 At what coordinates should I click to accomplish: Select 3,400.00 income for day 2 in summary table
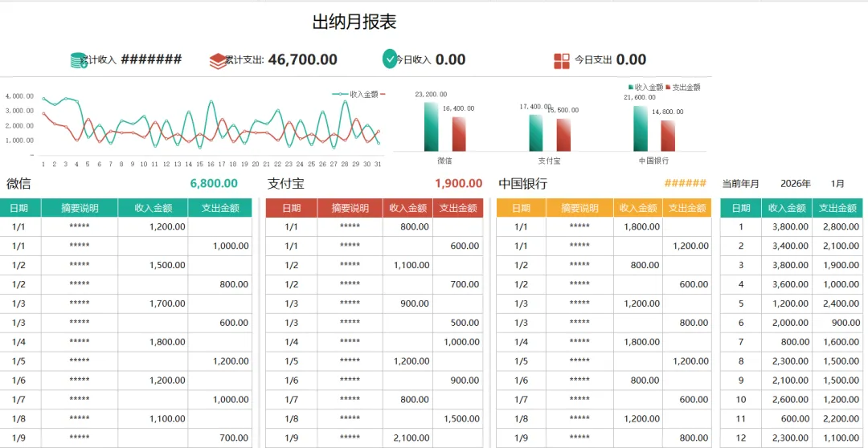(x=787, y=246)
